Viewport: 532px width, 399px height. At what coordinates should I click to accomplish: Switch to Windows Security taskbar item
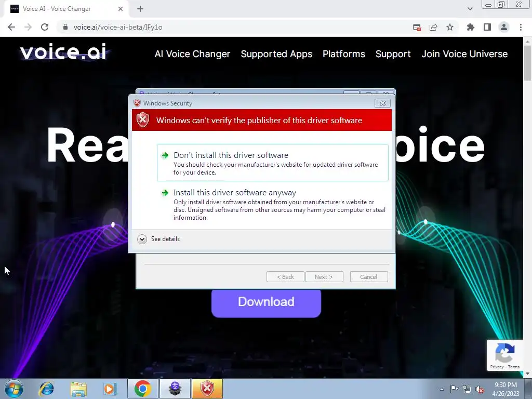[x=207, y=389]
